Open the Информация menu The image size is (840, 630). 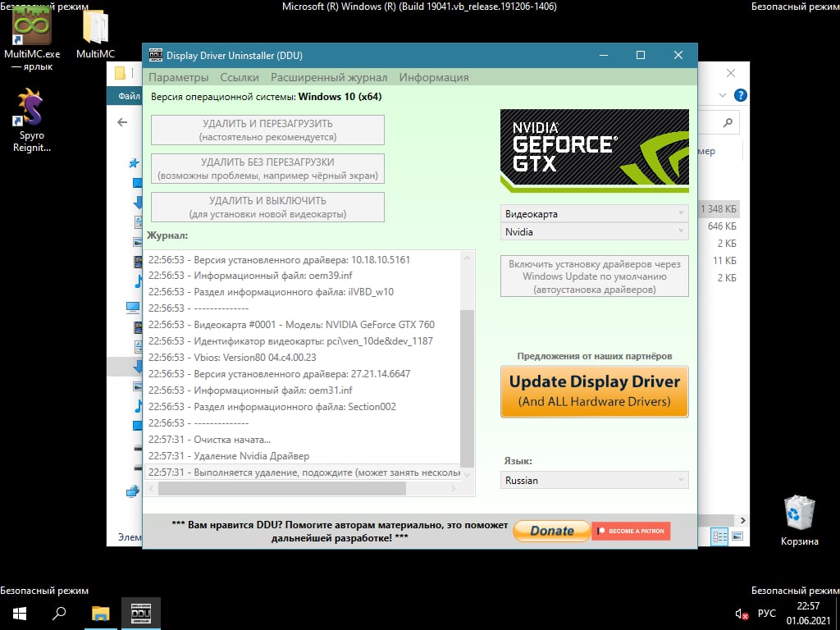[x=434, y=77]
